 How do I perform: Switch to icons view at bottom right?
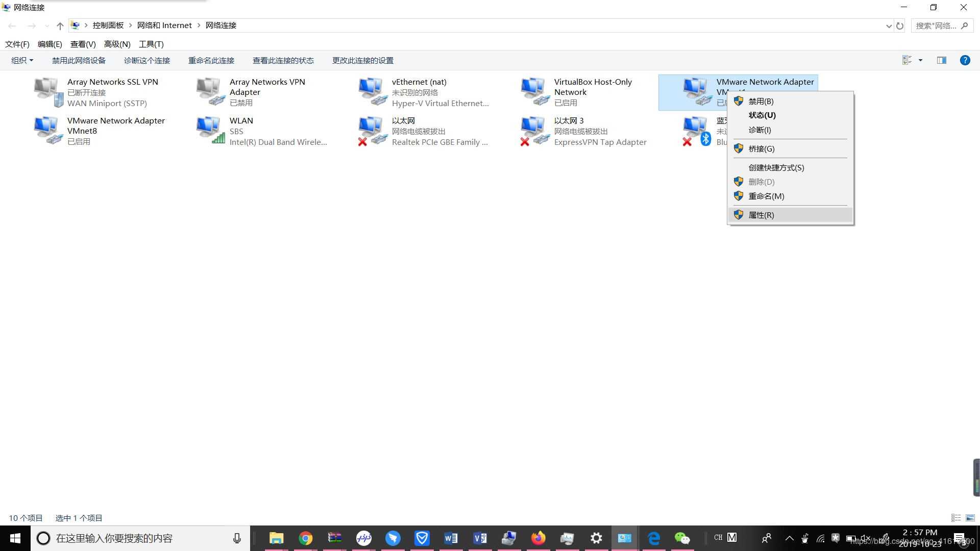969,518
